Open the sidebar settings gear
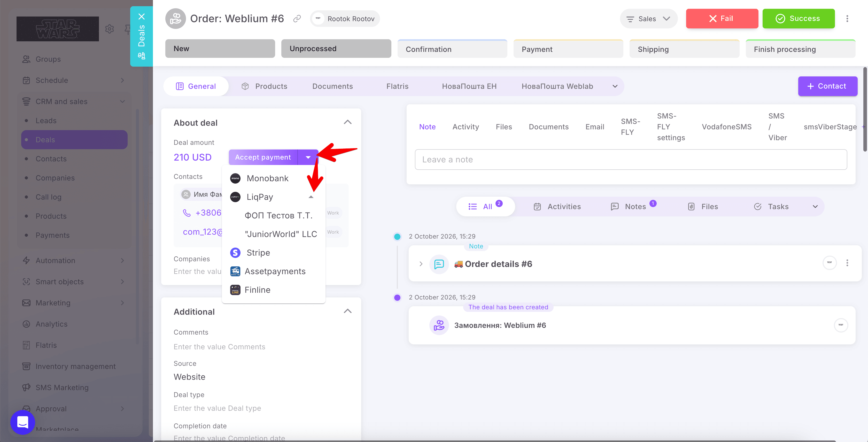868x442 pixels. [x=110, y=29]
